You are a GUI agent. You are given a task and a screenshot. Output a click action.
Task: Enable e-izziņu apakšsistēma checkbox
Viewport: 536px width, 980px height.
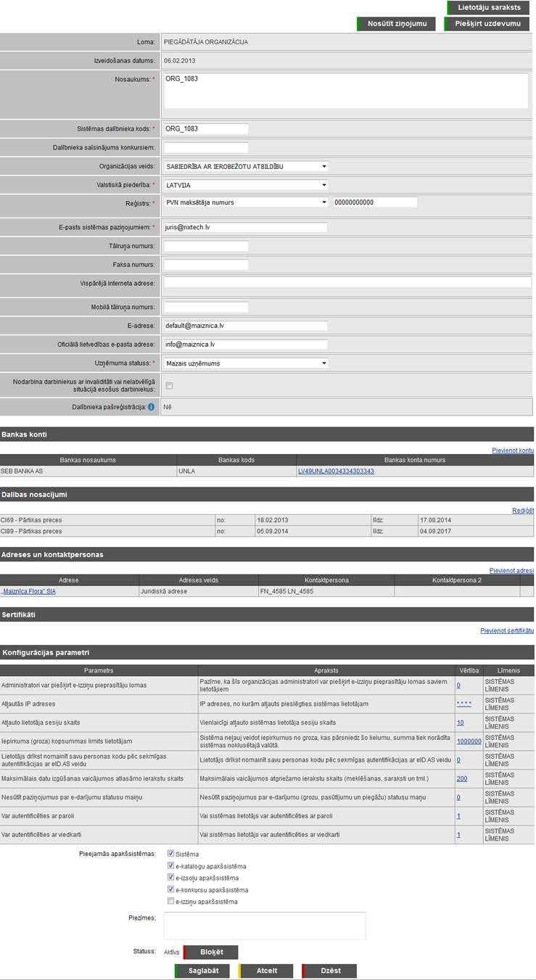[170, 902]
